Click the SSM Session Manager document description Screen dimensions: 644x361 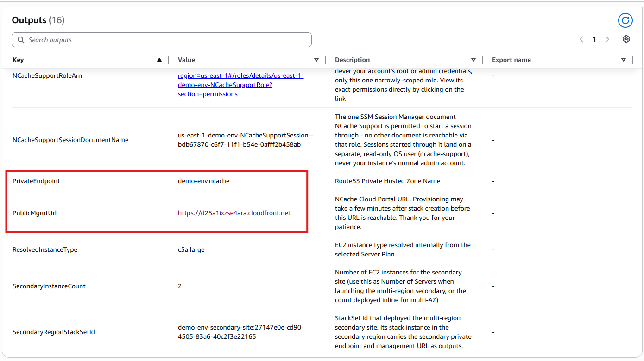[403, 140]
